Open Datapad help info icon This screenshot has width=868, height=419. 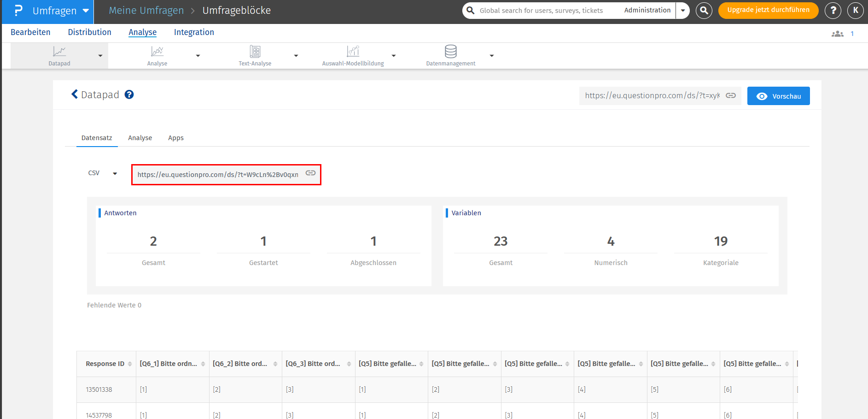129,94
